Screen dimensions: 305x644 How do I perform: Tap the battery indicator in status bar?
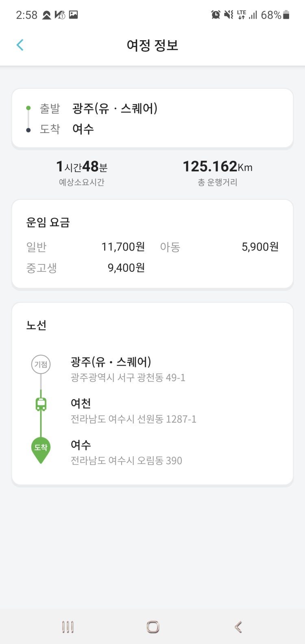point(286,15)
